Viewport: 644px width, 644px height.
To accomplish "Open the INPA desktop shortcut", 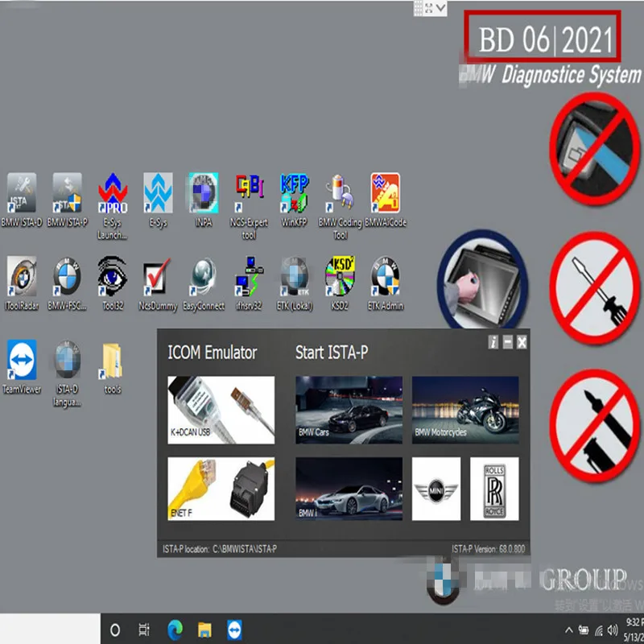I will pyautogui.click(x=204, y=199).
